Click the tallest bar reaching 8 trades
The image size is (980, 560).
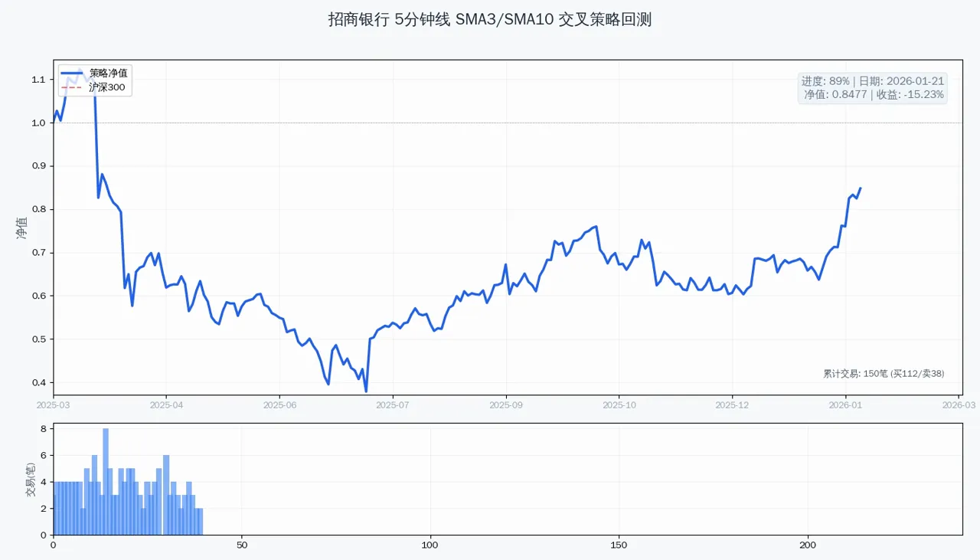point(106,482)
